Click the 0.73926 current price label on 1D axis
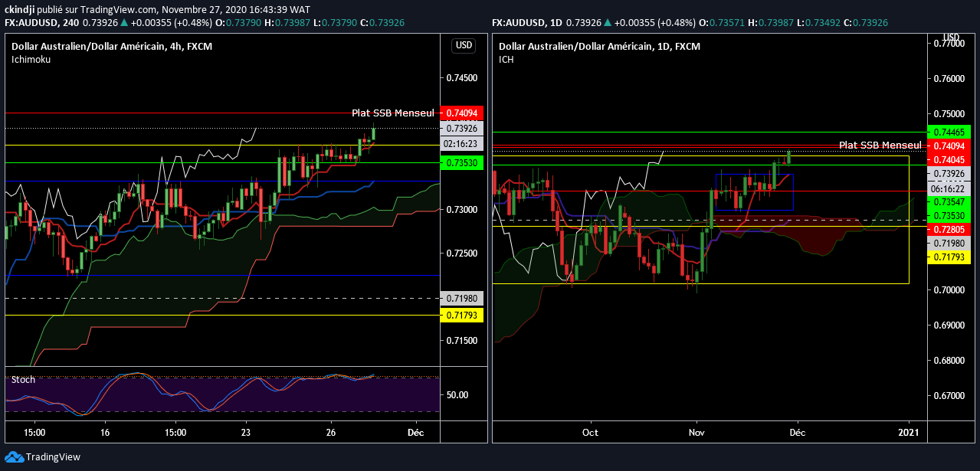 pyautogui.click(x=949, y=174)
